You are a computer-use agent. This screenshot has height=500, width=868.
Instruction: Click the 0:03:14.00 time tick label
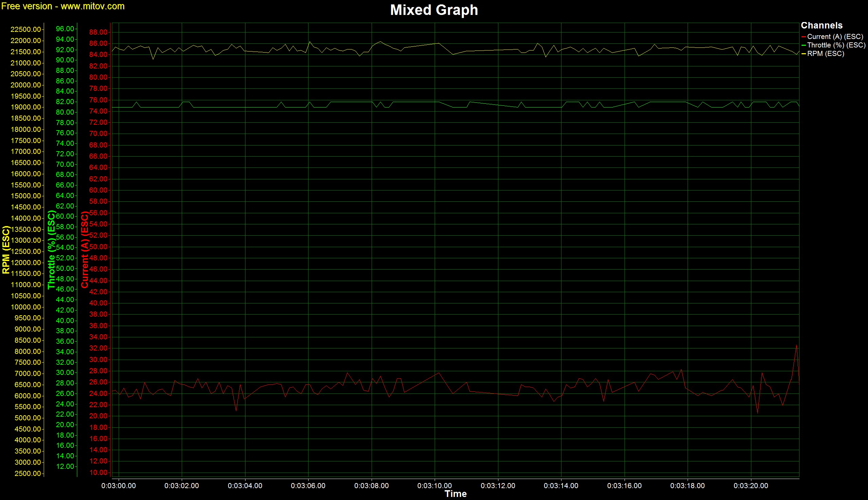(561, 485)
